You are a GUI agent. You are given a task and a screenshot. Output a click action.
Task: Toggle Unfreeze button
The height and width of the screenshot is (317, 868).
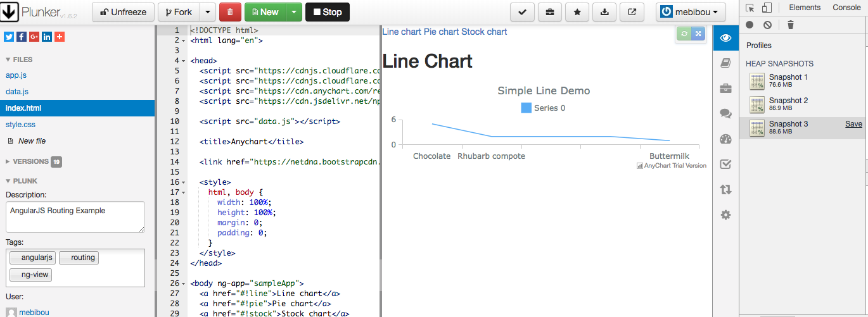pos(124,12)
